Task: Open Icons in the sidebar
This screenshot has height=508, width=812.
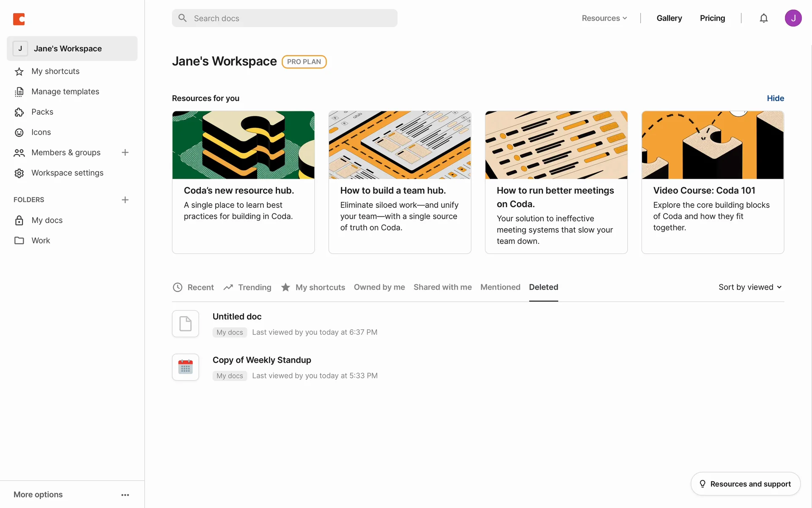Action: 41,133
